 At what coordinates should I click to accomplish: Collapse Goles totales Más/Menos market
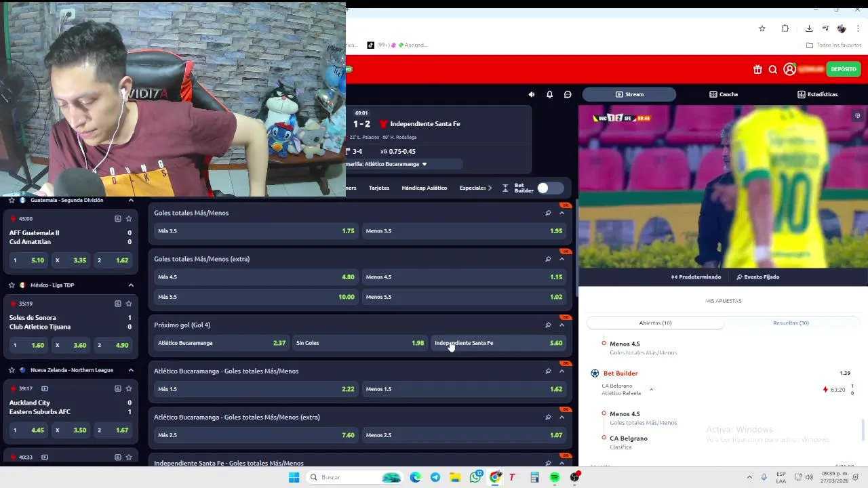tap(561, 213)
